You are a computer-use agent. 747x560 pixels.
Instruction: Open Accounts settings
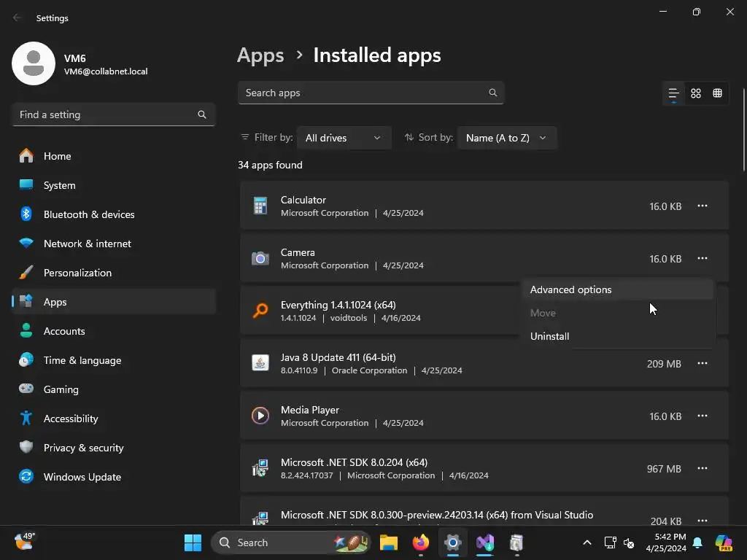coord(114,331)
